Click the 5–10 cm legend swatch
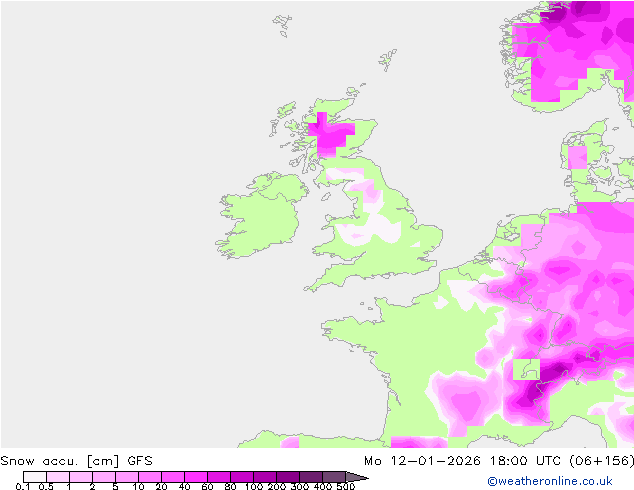Viewport: 634px width, 490px height. (x=127, y=477)
